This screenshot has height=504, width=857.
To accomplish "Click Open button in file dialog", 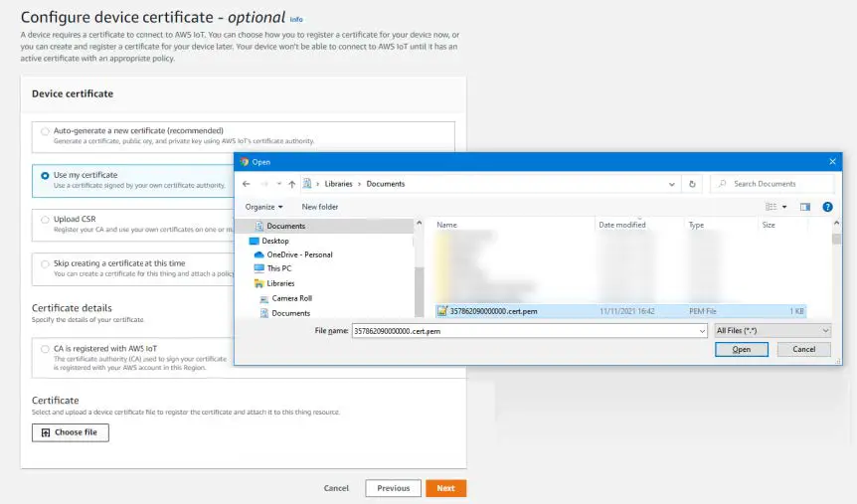I will 741,349.
